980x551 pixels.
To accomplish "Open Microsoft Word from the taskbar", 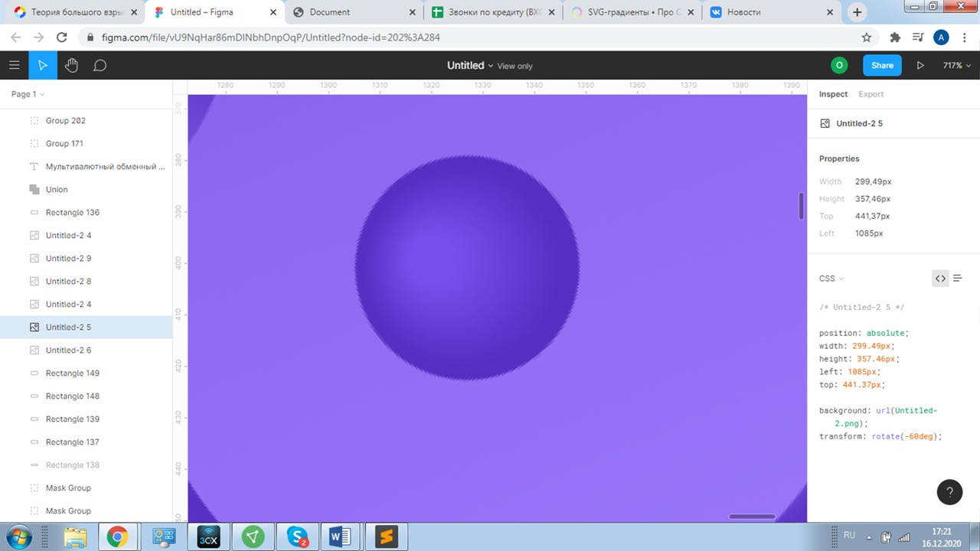I will (x=340, y=537).
